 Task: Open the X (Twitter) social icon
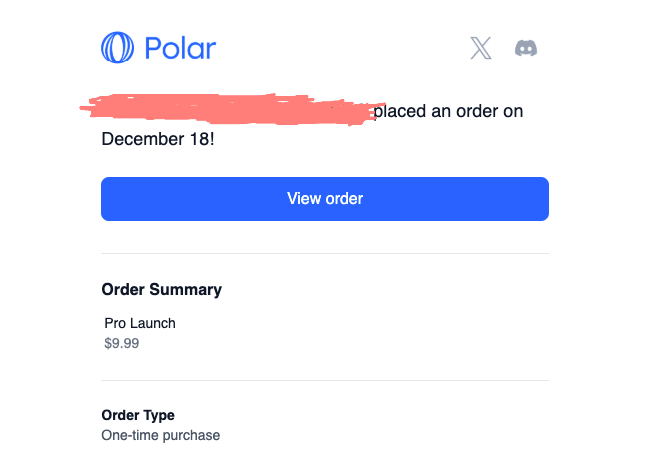(481, 48)
